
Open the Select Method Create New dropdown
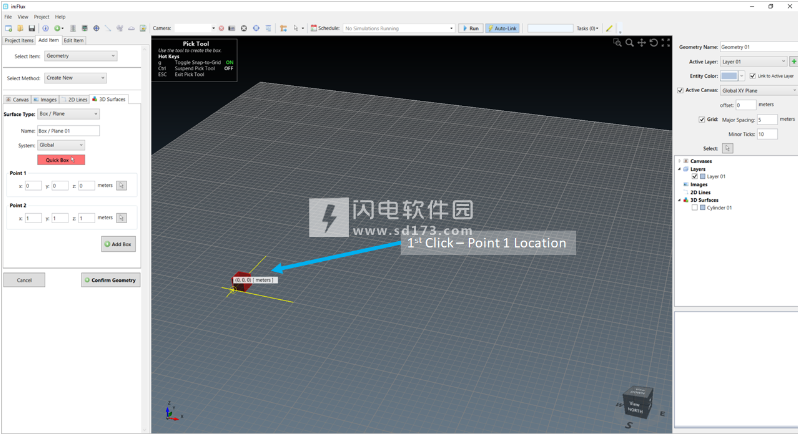click(75, 78)
